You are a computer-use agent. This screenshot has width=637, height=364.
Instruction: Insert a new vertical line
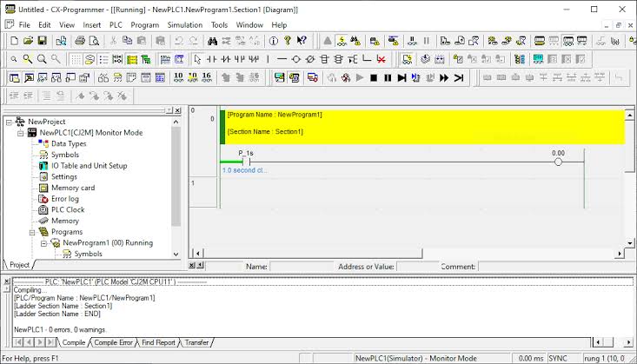pyautogui.click(x=268, y=59)
